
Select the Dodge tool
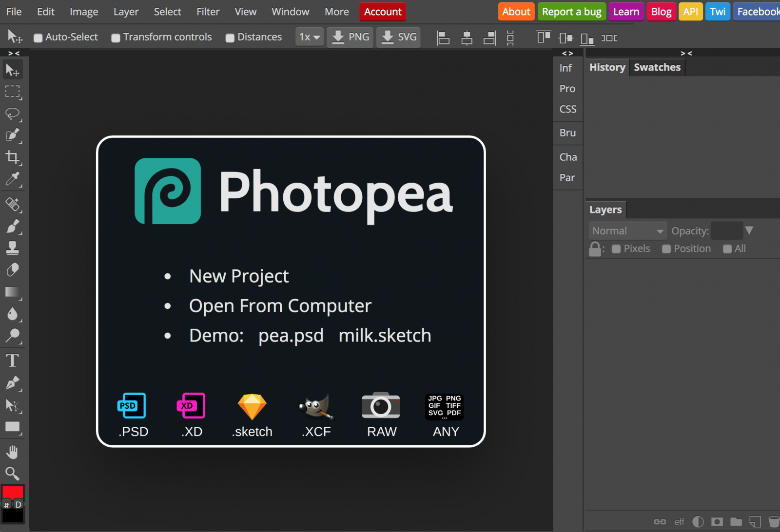pos(13,336)
